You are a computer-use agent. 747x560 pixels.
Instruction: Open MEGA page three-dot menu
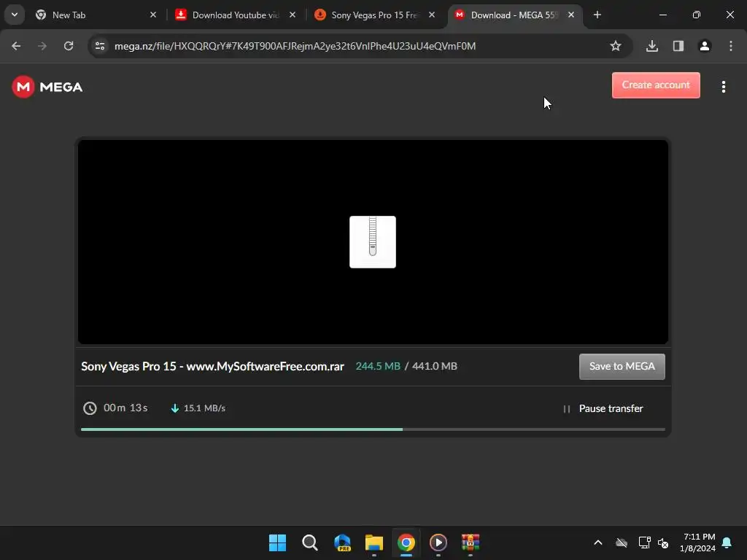[723, 87]
